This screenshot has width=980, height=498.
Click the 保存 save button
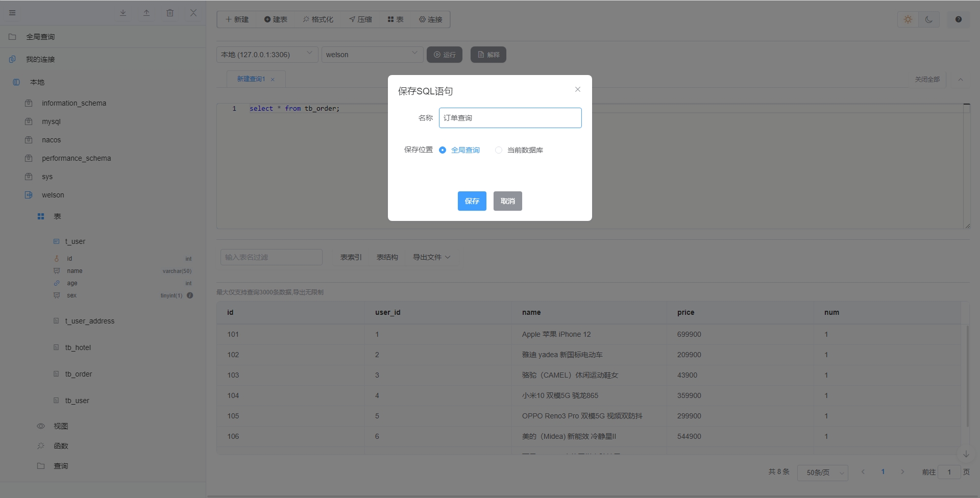pyautogui.click(x=472, y=201)
